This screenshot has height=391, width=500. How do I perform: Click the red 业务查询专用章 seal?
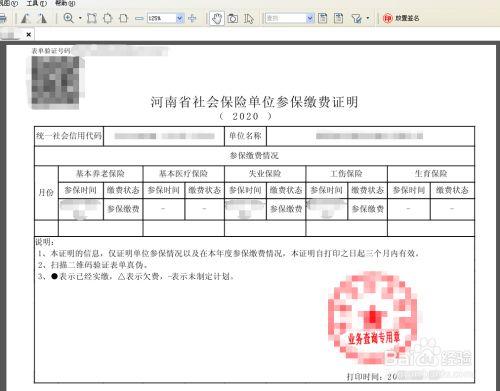pyautogui.click(x=373, y=317)
